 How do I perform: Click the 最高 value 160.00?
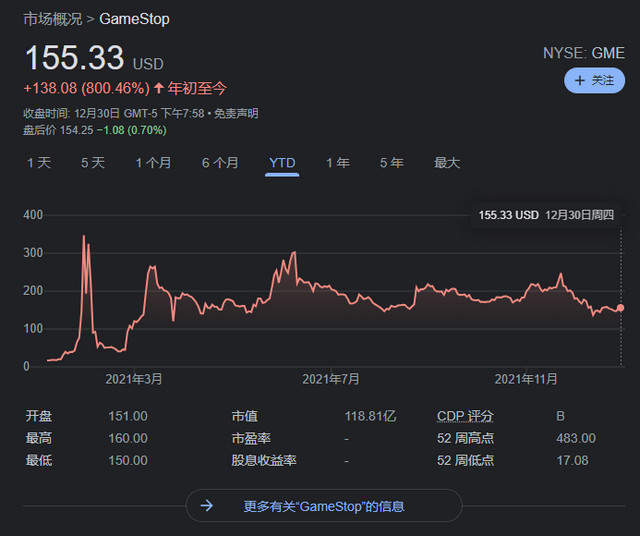coord(128,438)
